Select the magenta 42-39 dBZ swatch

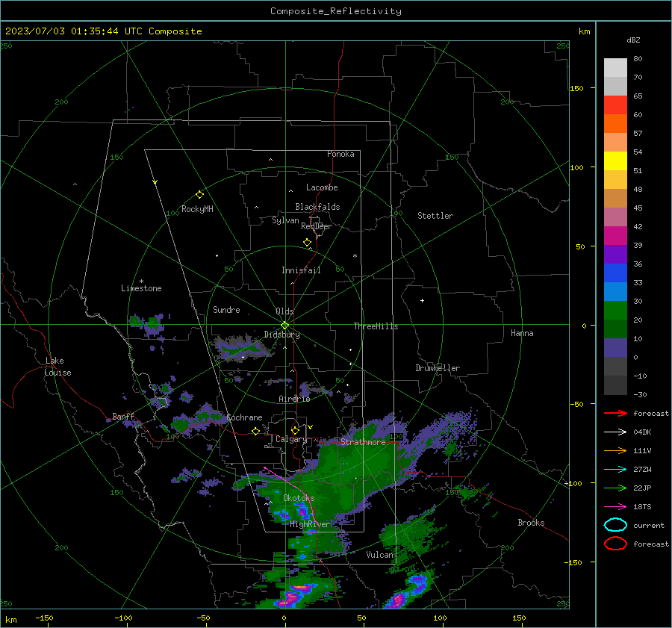point(615,236)
